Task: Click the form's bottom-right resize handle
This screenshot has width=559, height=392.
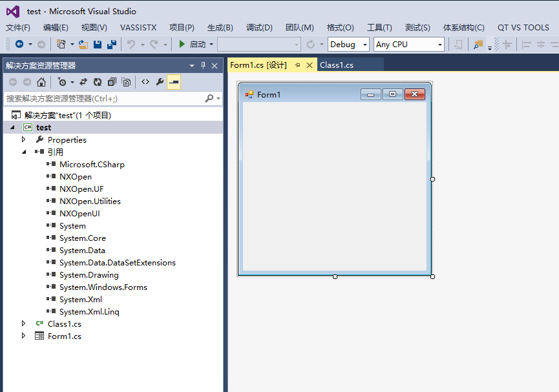Action: (x=432, y=276)
